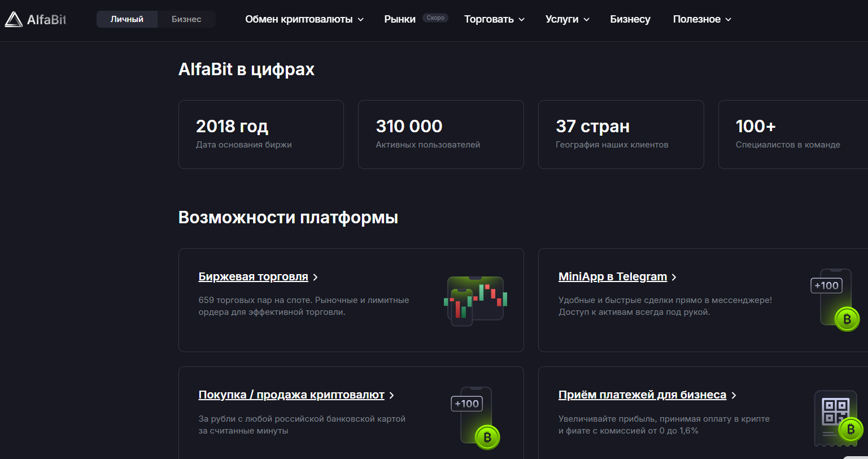Click the candlestick chart illustration for Биржевая торговля
Screen dimensions: 868x459
tap(476, 301)
